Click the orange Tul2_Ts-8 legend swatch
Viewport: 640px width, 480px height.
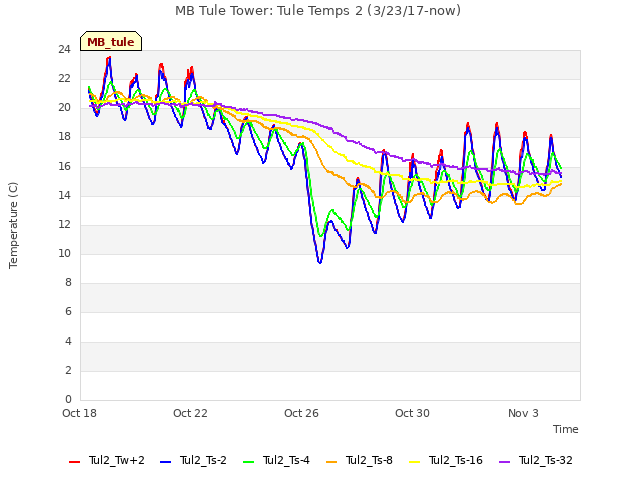tap(331, 462)
